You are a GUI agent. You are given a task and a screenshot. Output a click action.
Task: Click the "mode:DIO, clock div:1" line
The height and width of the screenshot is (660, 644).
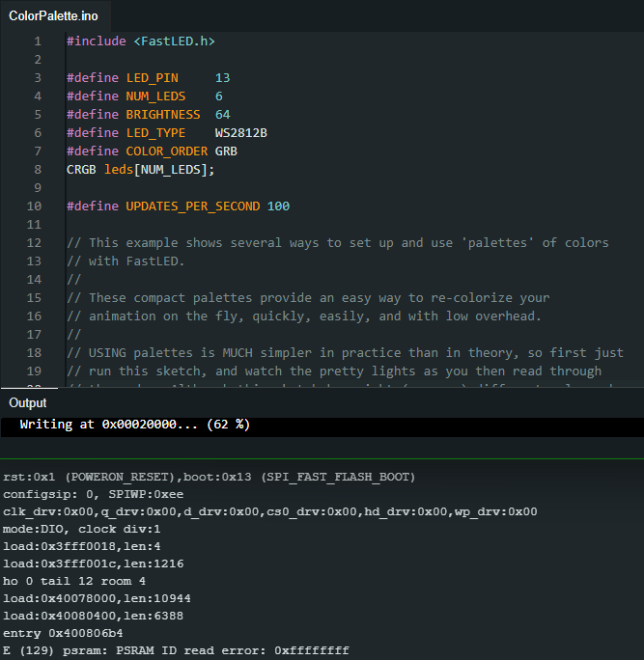tap(81, 529)
